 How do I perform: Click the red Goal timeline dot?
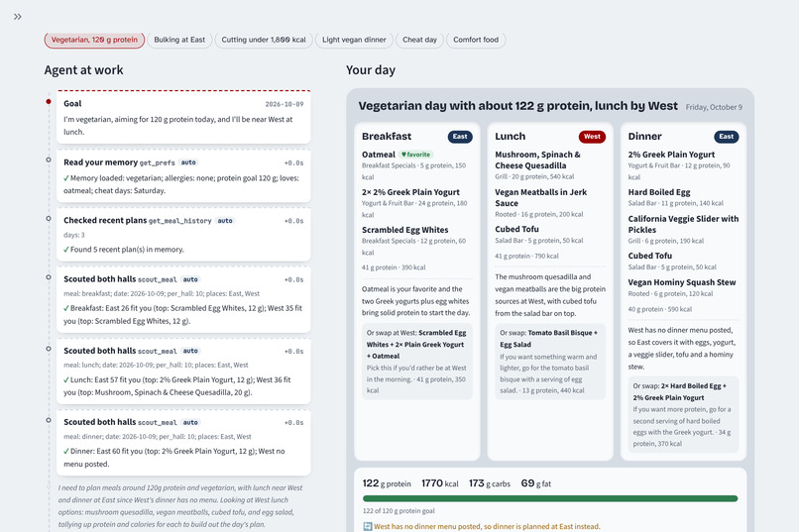coord(49,102)
